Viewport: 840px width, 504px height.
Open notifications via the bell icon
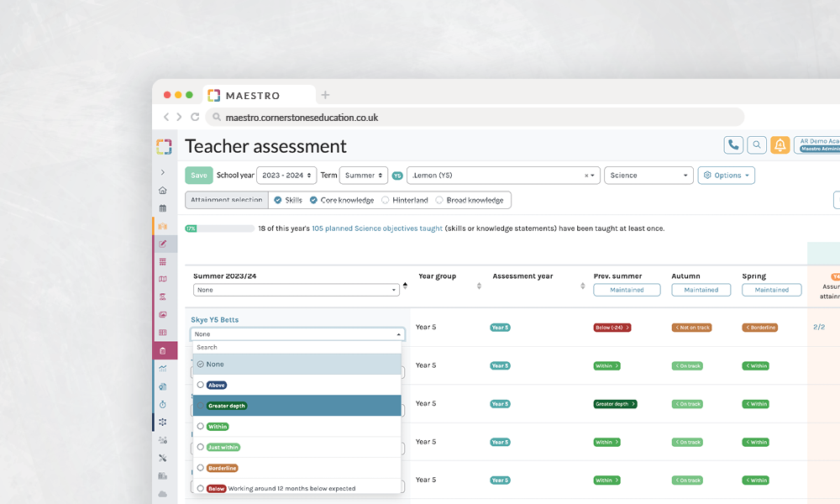(780, 145)
